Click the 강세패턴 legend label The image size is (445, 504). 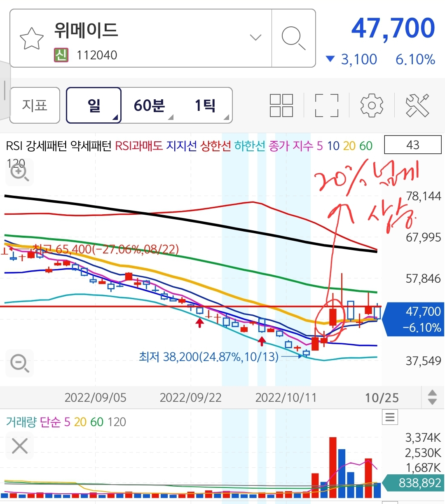[x=46, y=146]
